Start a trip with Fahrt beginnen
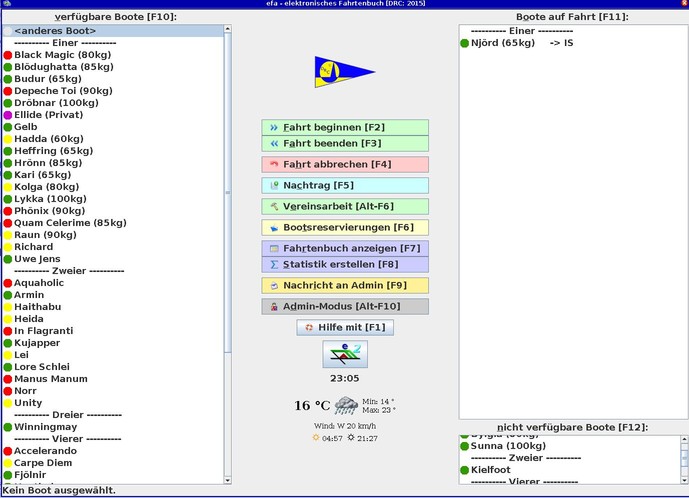689x498 pixels. (x=344, y=128)
